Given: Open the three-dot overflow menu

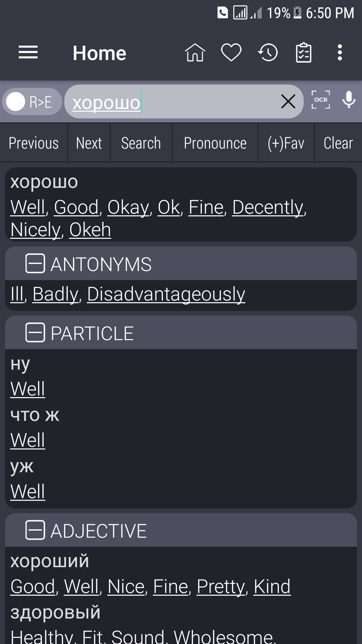Looking at the screenshot, I should click(x=340, y=53).
